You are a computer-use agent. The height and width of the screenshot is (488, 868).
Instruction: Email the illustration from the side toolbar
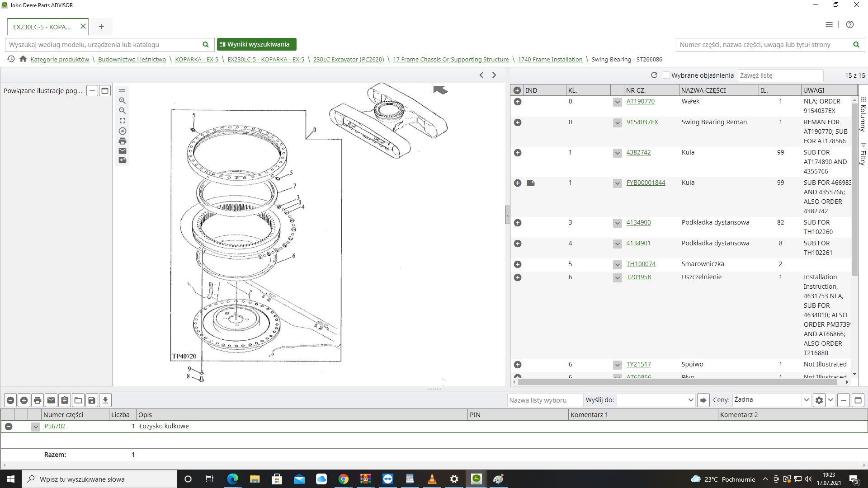(x=122, y=151)
